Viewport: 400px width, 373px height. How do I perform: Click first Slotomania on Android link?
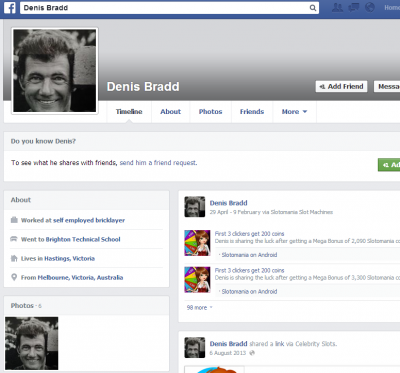(249, 255)
